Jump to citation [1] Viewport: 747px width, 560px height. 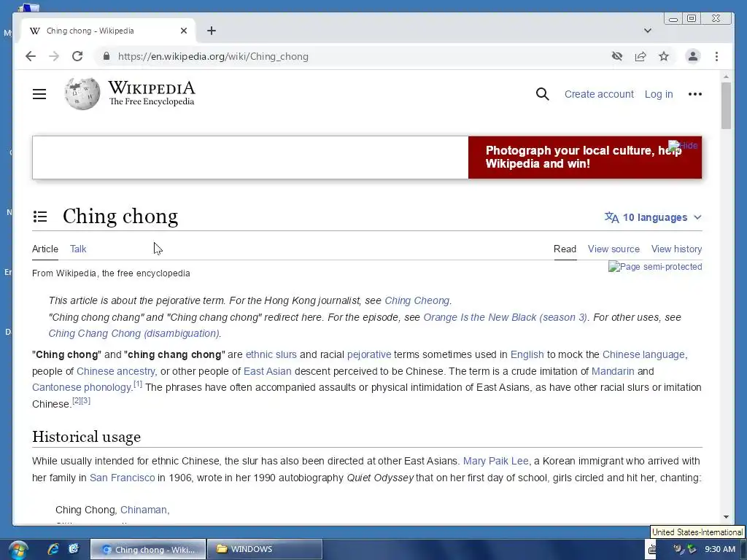pos(138,384)
